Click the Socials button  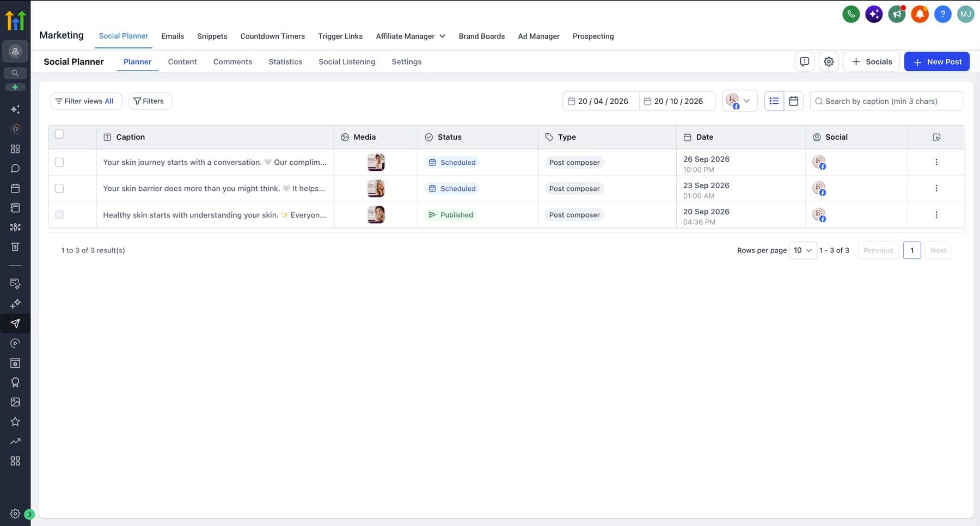871,61
